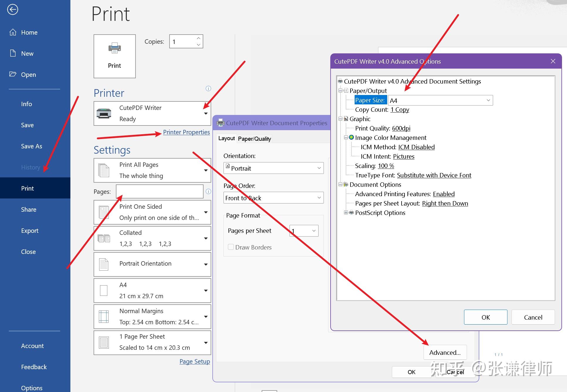Enable the Draw Borders checkbox
Screen dimensions: 567x392
[231, 247]
